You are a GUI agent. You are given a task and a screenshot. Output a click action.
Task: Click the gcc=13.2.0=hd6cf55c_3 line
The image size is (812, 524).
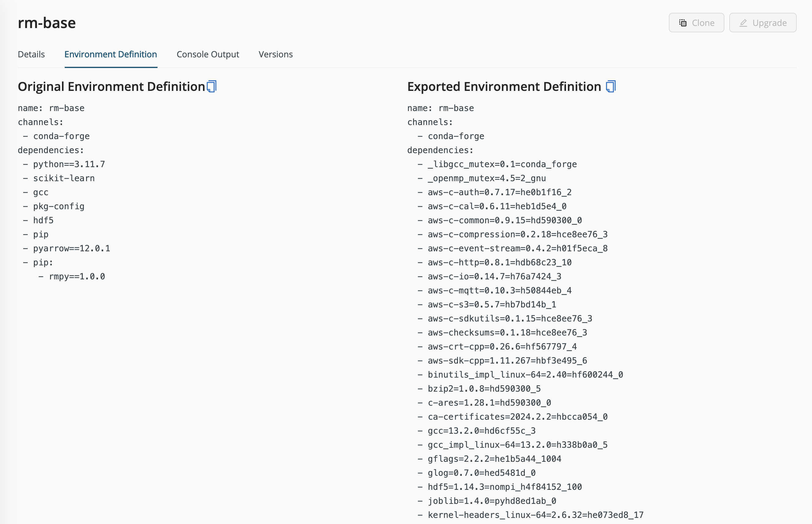477,431
